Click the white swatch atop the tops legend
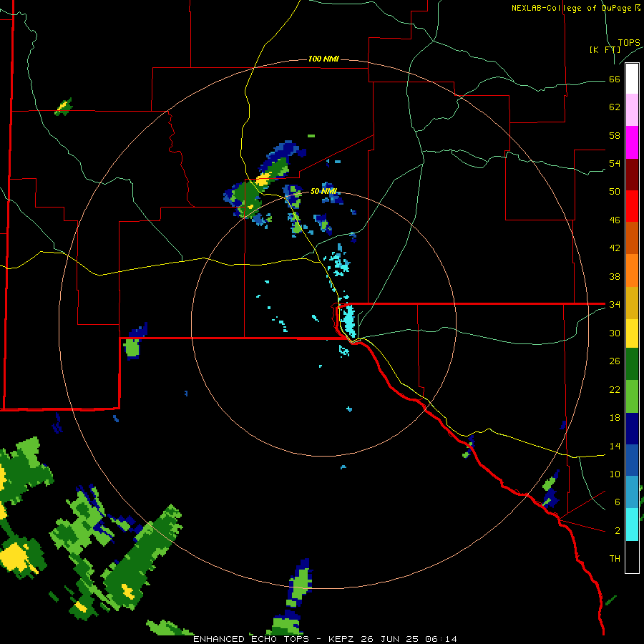This screenshot has height=644, width=644. [x=632, y=79]
